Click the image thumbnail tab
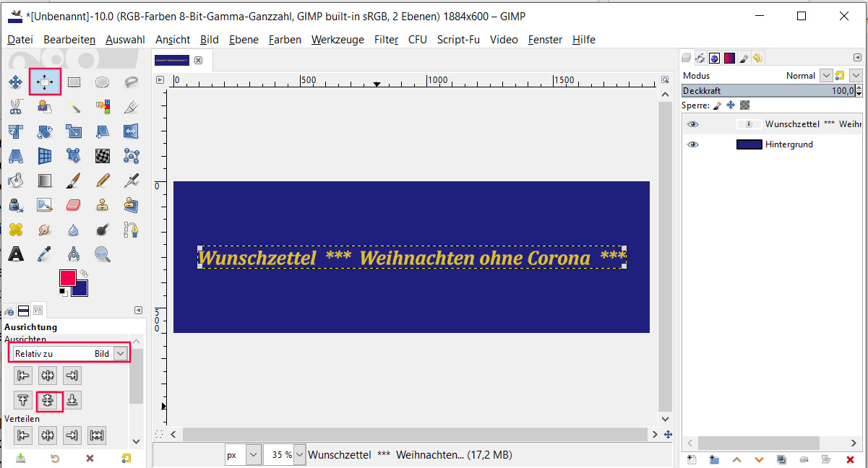This screenshot has width=868, height=468. (172, 60)
